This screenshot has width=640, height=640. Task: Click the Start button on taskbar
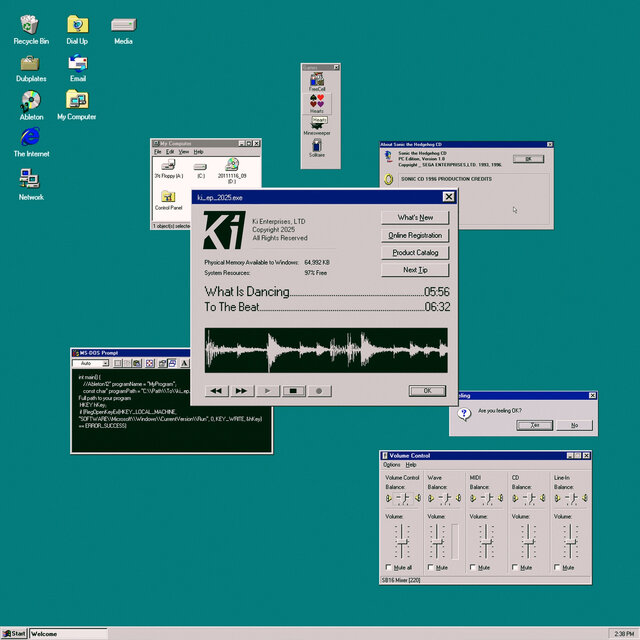(14, 633)
